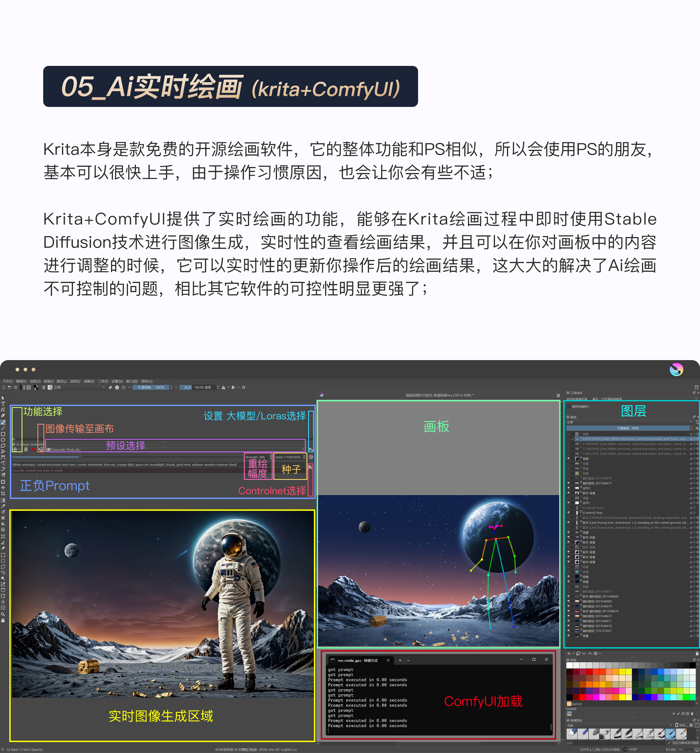Screen dimensions: 700x753
Task: Open the terminal new tab dropdown chevron
Action: (408, 660)
